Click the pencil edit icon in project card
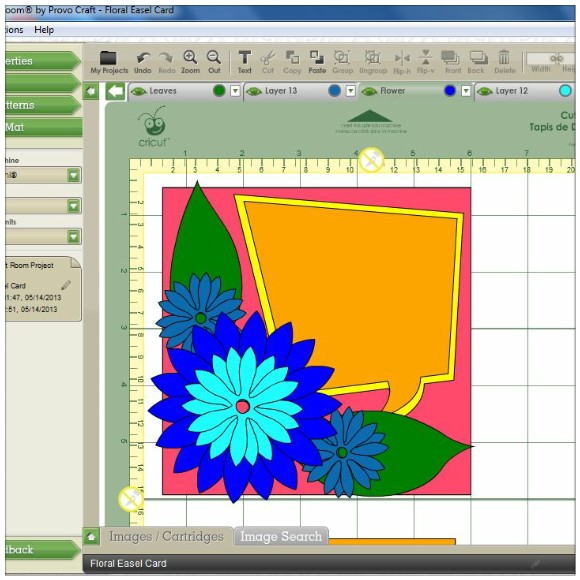Screen dimensions: 580x580 click(66, 285)
